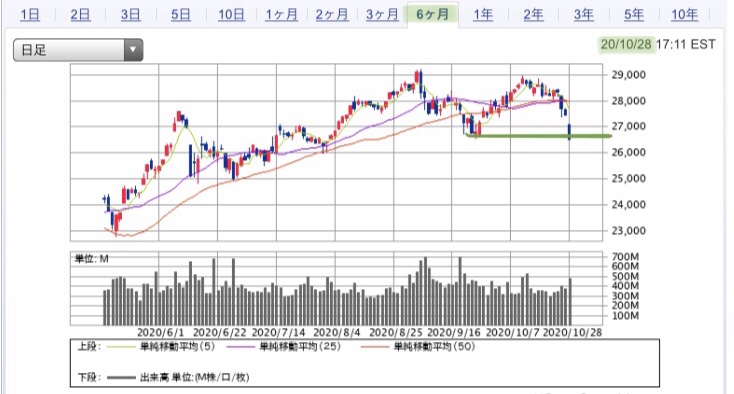Switch to the 1年 chart view
Image resolution: width=734 pixels, height=394 pixels.
[483, 15]
